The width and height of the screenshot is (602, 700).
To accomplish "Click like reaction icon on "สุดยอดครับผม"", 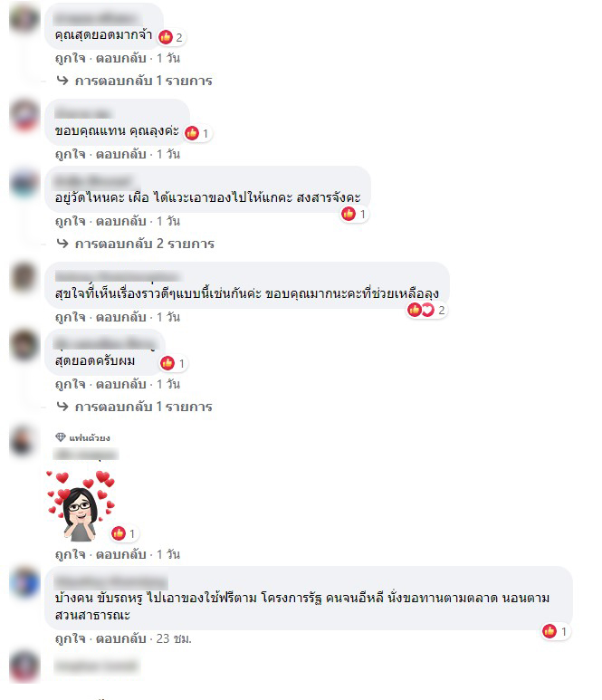I will 167,363.
